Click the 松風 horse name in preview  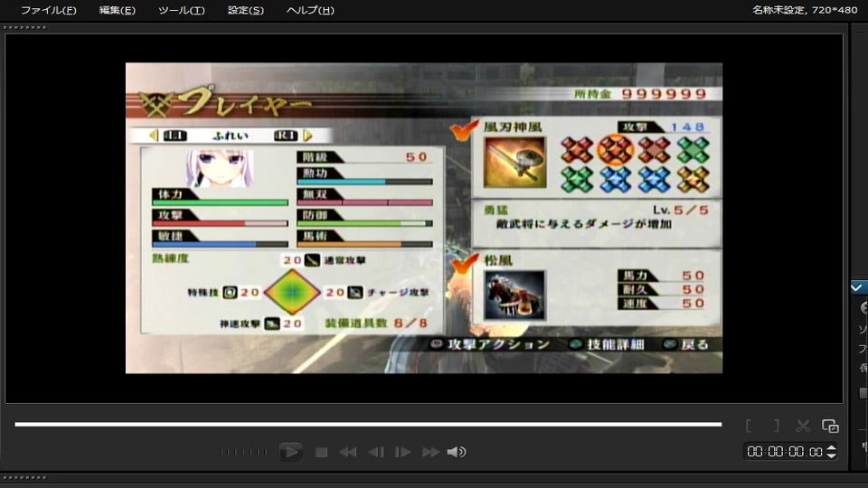pyautogui.click(x=498, y=260)
